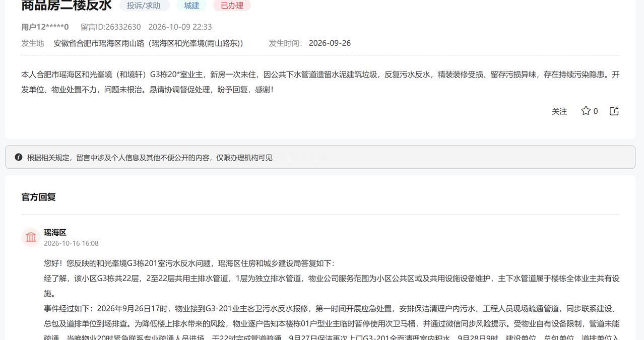
Task: Click the 已办理 status tag
Action: tap(232, 6)
